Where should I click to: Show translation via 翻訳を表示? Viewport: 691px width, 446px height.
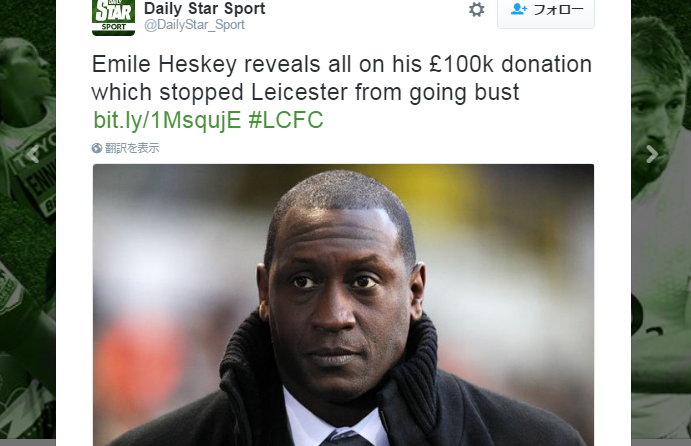point(132,148)
